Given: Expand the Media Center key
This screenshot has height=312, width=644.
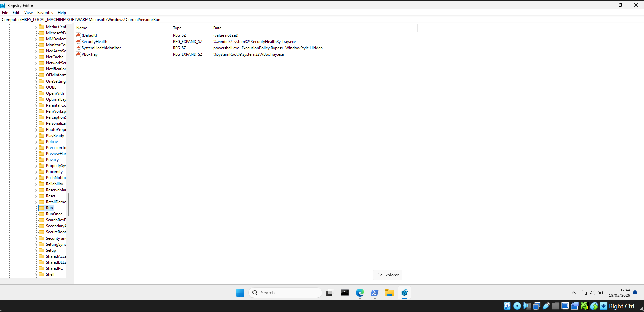Looking at the screenshot, I should pyautogui.click(x=36, y=27).
